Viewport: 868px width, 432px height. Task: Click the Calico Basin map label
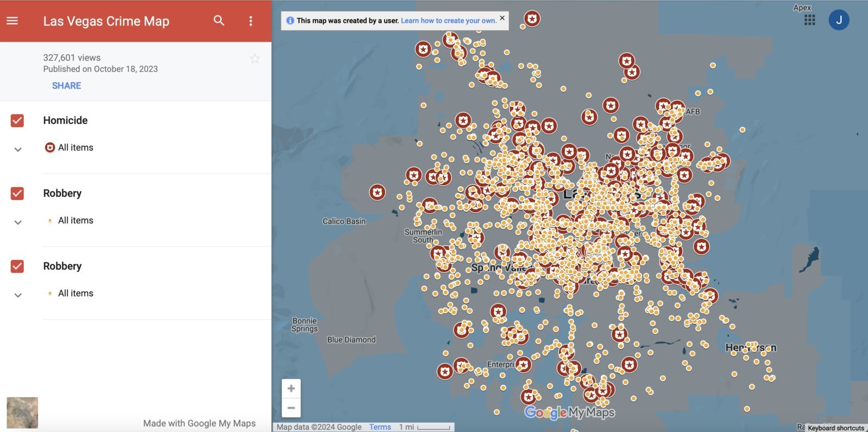344,221
